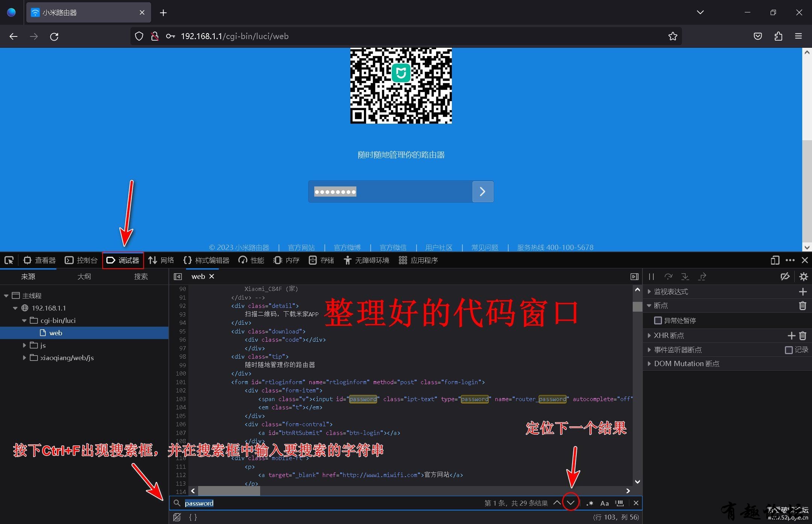Enable pause on exceptions (异常处暂停) checkbox

(x=658, y=321)
